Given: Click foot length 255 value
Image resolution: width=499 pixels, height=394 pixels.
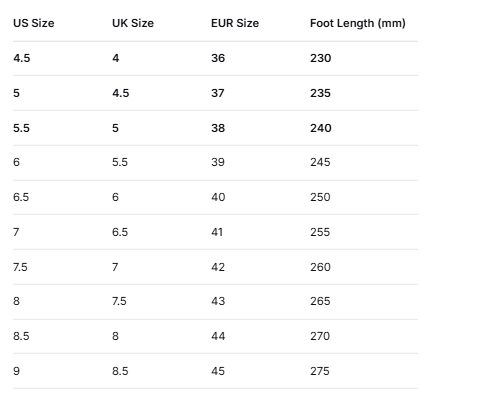Looking at the screenshot, I should coord(320,232).
